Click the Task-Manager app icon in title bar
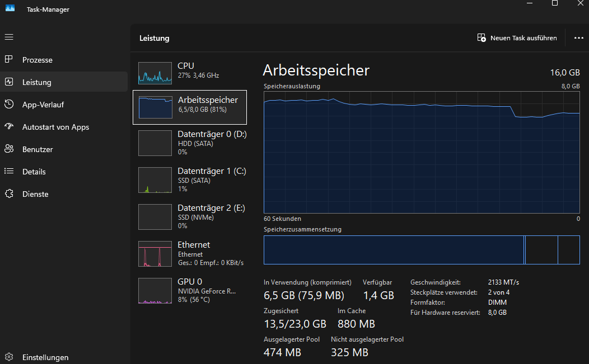The height and width of the screenshot is (364, 589). coord(10,8)
